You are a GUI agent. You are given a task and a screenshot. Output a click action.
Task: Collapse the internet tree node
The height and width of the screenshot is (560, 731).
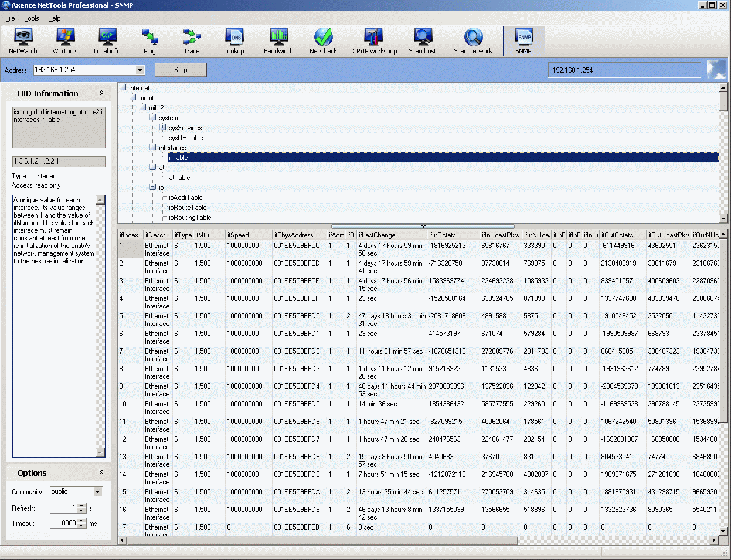tap(123, 87)
